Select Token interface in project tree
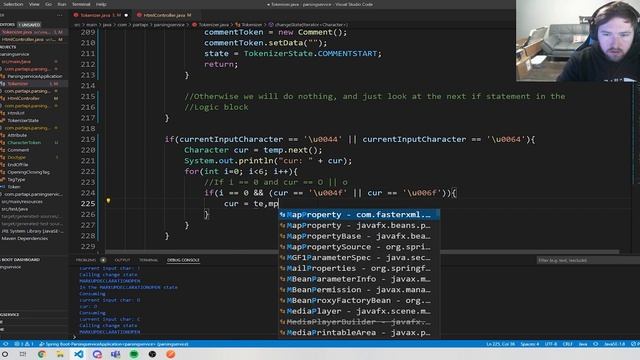640x360 pixels. (x=14, y=187)
